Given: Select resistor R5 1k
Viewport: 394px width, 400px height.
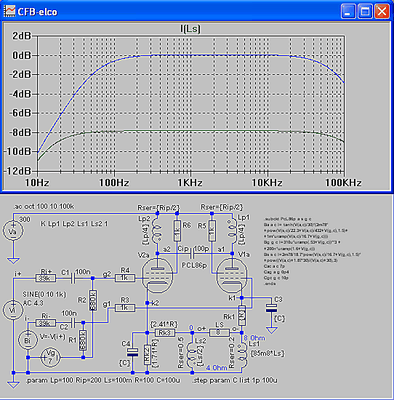Looking at the screenshot, I should pos(212,231).
